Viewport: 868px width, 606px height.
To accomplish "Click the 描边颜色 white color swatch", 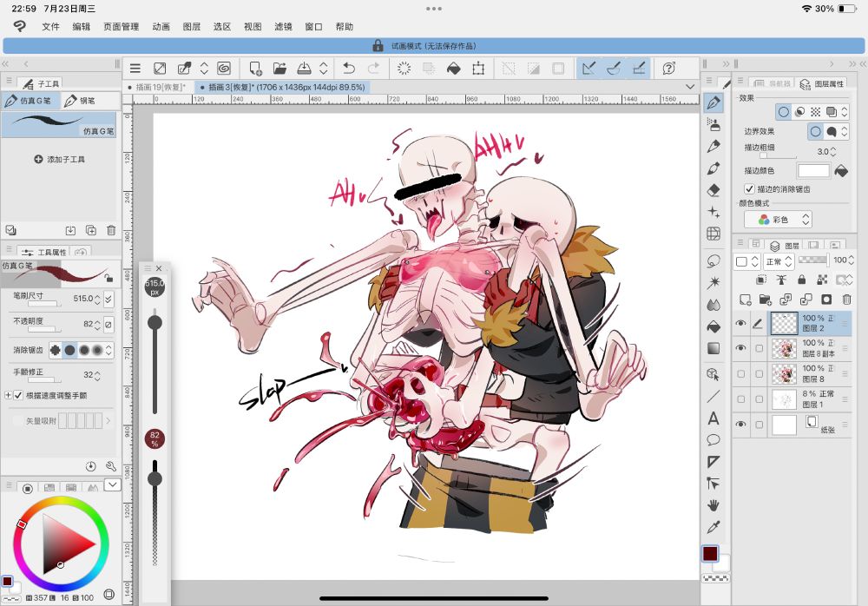I will click(x=813, y=171).
